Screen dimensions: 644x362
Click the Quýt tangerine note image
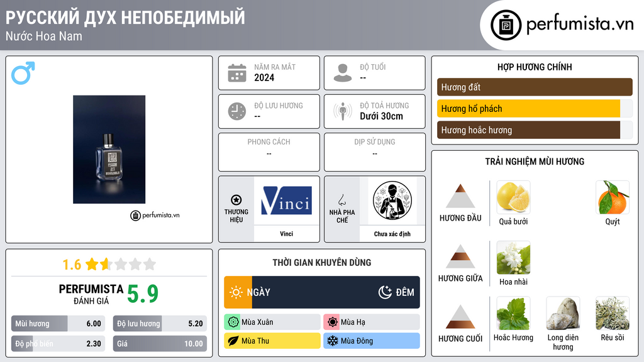613,197
